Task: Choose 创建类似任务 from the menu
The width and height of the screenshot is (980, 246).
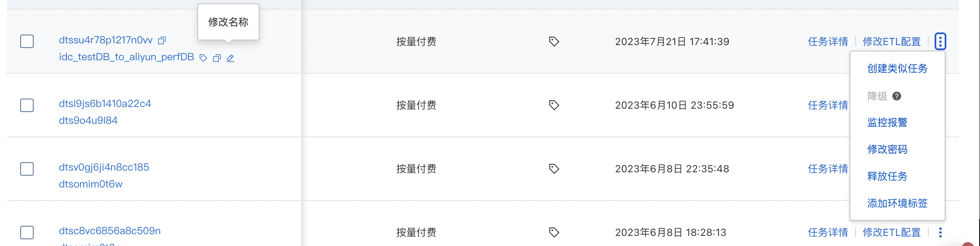Action: pyautogui.click(x=897, y=68)
